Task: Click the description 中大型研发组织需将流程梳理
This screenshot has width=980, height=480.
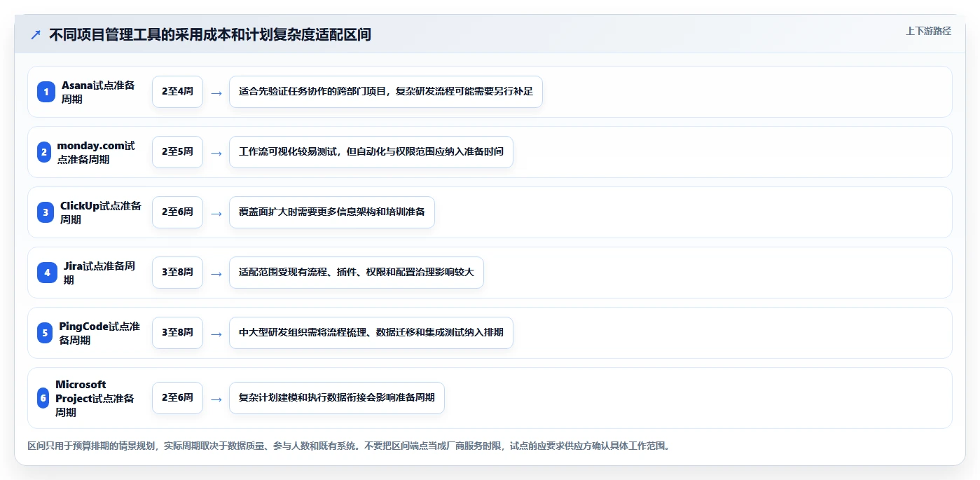Action: click(371, 333)
